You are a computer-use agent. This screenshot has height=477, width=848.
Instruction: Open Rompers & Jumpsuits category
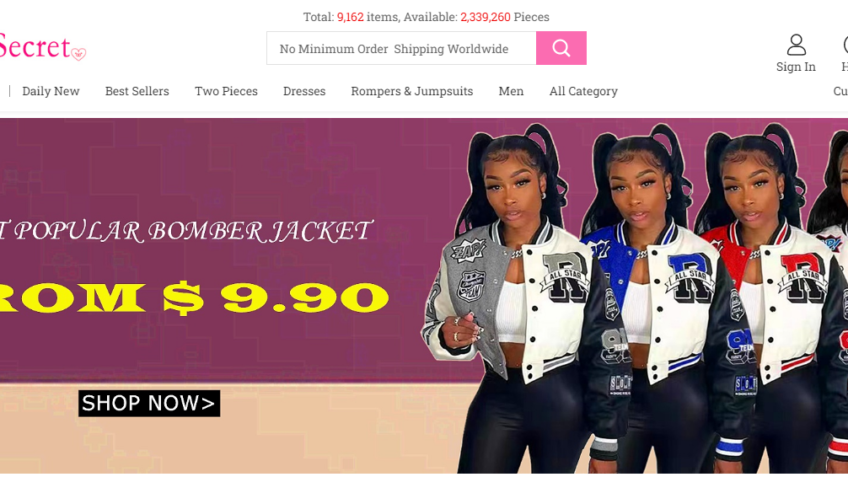click(x=412, y=91)
